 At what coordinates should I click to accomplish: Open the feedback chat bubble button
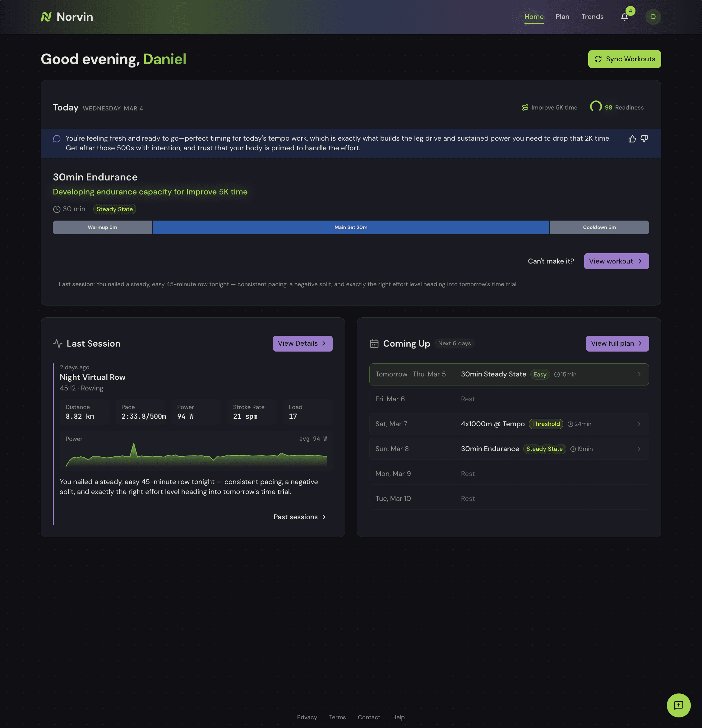click(679, 705)
